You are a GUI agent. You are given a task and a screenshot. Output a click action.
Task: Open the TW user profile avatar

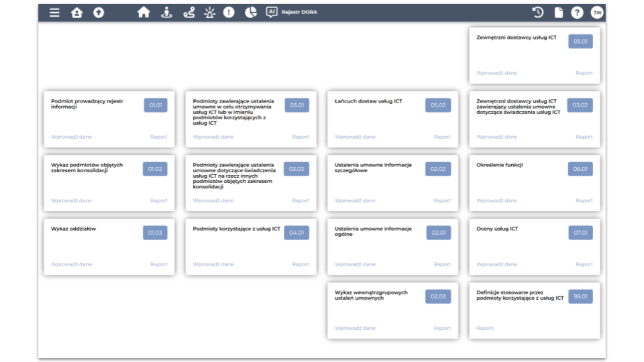[597, 13]
